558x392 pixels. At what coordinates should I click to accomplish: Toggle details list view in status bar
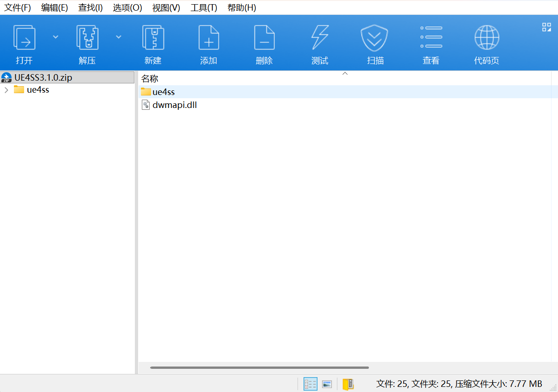point(310,384)
